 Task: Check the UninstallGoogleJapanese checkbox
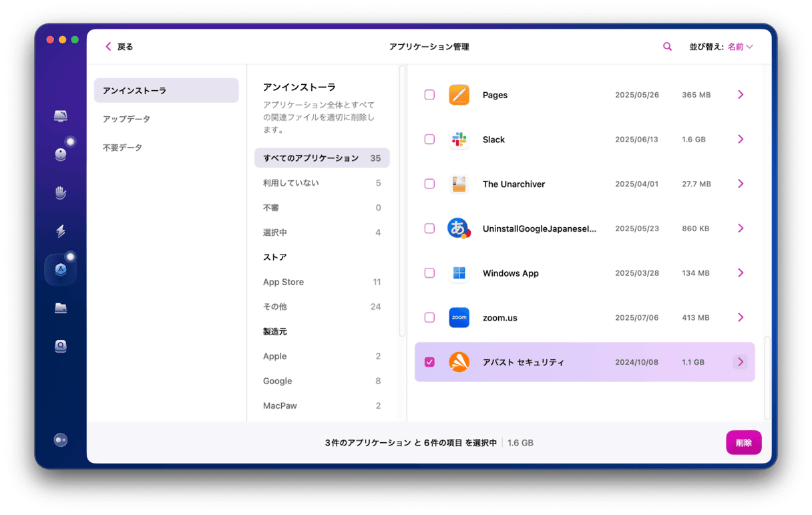[x=429, y=228]
